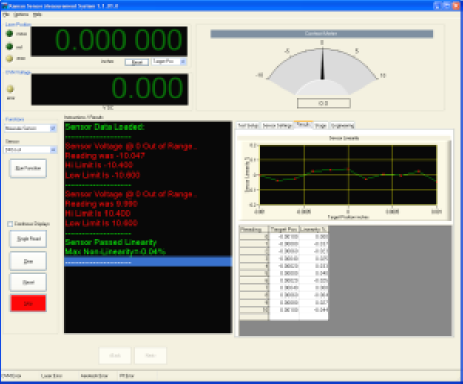Click the Single Read button

point(28,239)
